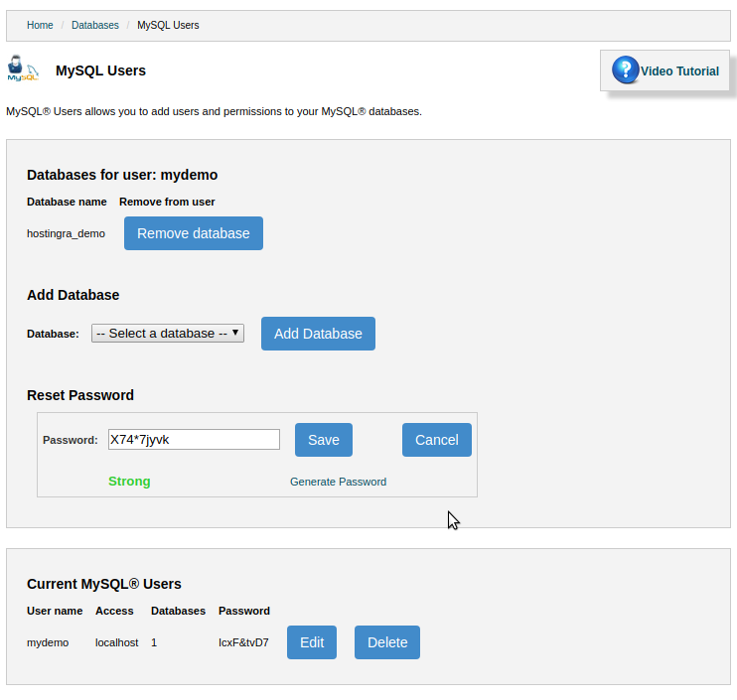Save the new password

[x=323, y=440]
